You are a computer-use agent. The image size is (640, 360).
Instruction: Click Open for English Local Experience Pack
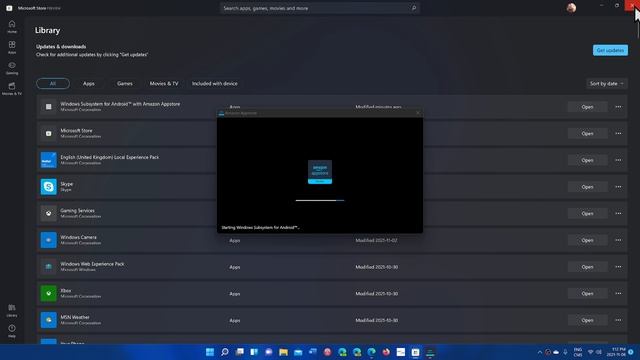click(587, 160)
